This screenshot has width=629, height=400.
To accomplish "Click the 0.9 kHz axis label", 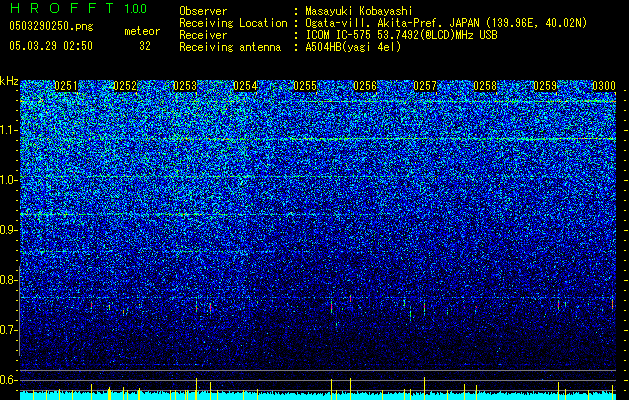I will (9, 230).
